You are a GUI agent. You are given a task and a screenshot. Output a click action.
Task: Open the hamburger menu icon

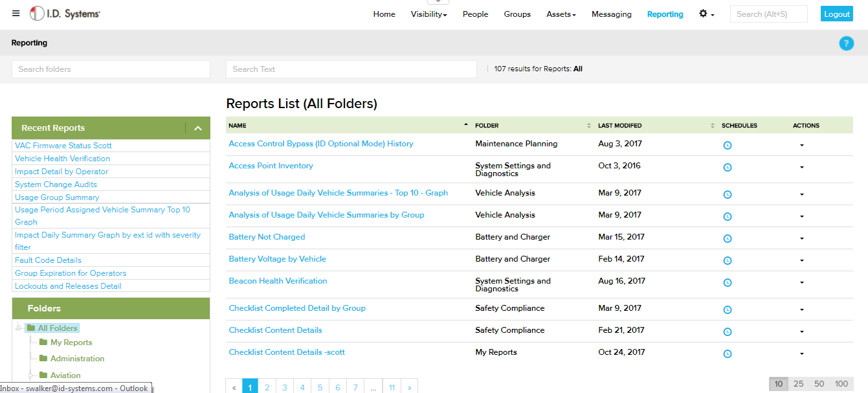pos(16,14)
